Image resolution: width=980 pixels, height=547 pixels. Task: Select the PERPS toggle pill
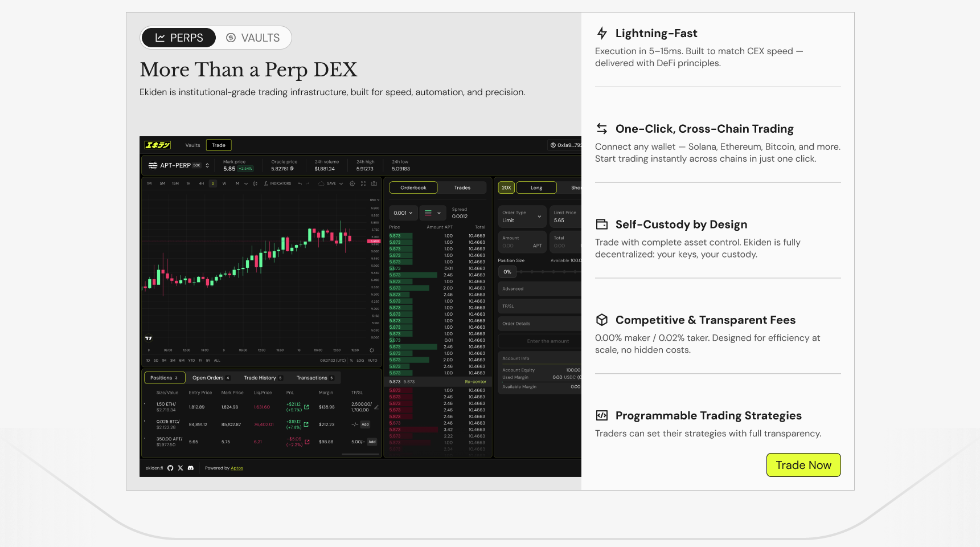pos(179,38)
